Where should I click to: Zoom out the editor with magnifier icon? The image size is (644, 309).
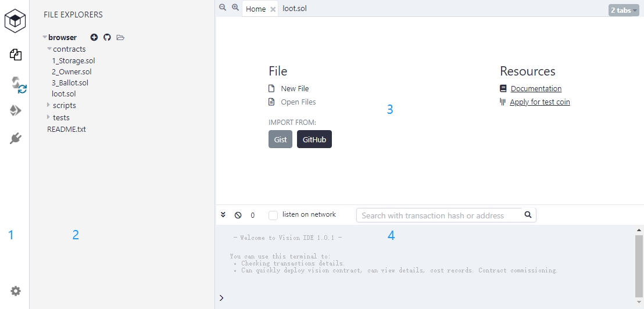click(223, 8)
